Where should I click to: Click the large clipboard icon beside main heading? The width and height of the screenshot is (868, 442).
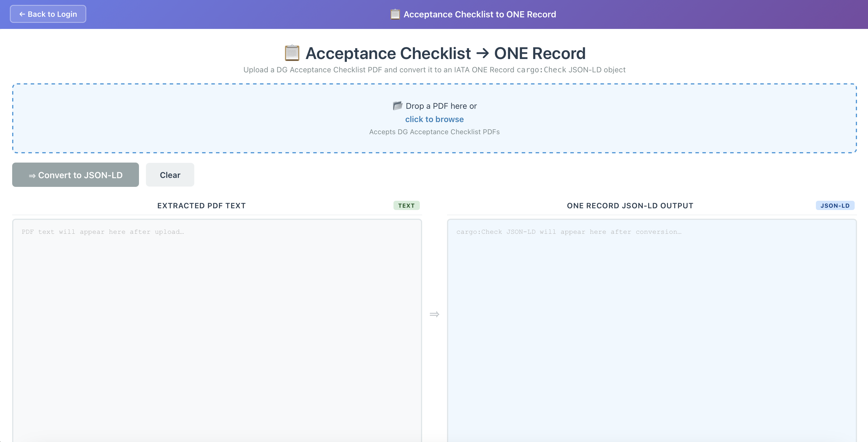click(x=292, y=53)
